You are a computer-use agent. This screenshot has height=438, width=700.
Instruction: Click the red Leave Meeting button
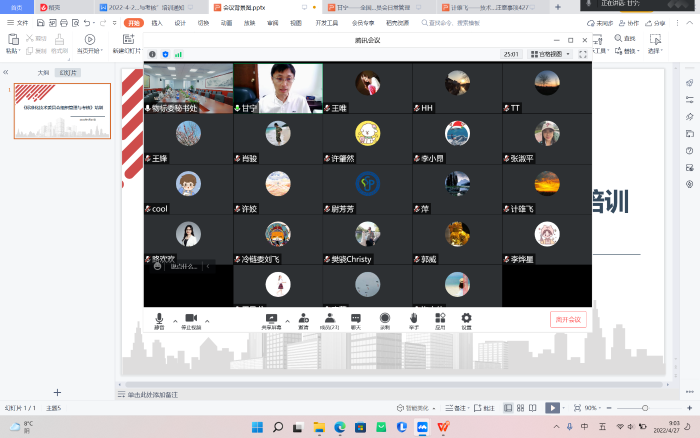coord(568,320)
